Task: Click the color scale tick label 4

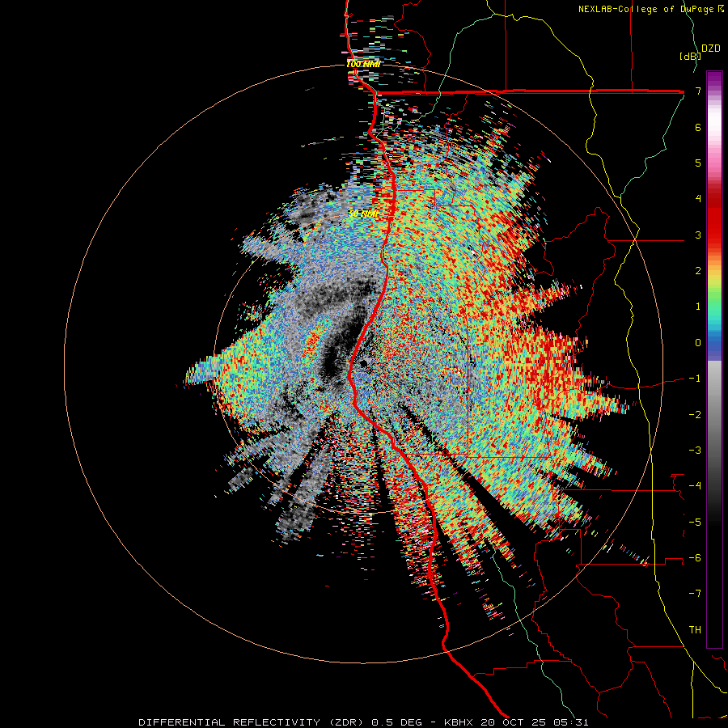Action: (x=698, y=199)
